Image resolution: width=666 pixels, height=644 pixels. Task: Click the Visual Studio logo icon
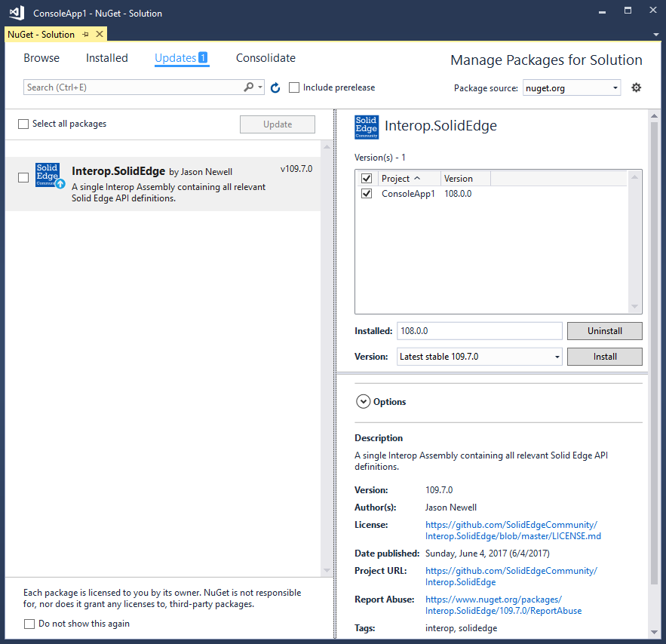point(17,13)
